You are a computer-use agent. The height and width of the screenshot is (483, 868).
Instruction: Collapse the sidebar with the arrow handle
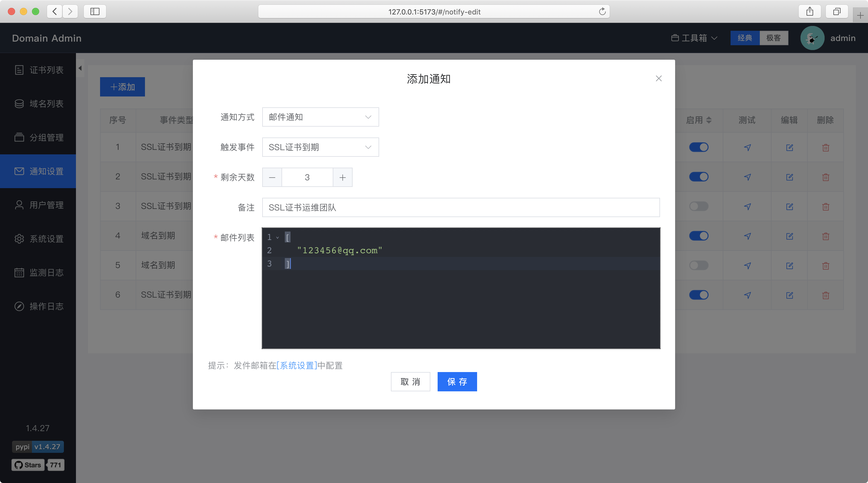click(80, 68)
